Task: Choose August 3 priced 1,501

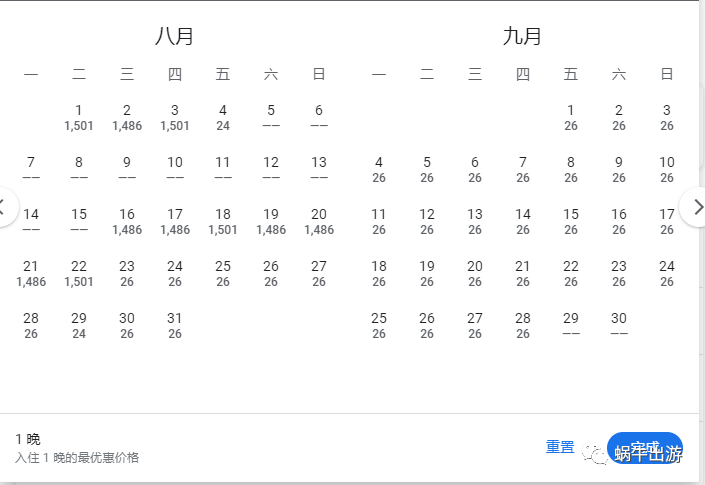Action: coord(175,117)
